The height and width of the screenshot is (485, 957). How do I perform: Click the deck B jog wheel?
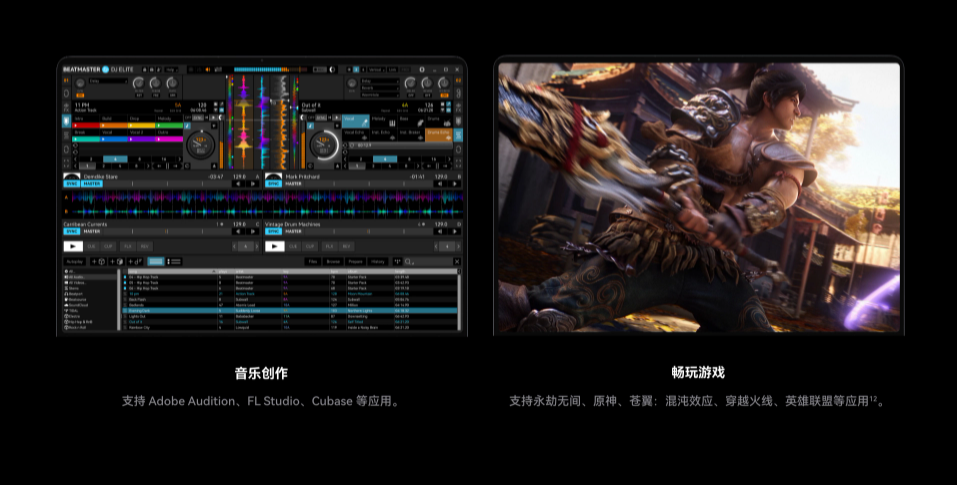click(x=323, y=144)
